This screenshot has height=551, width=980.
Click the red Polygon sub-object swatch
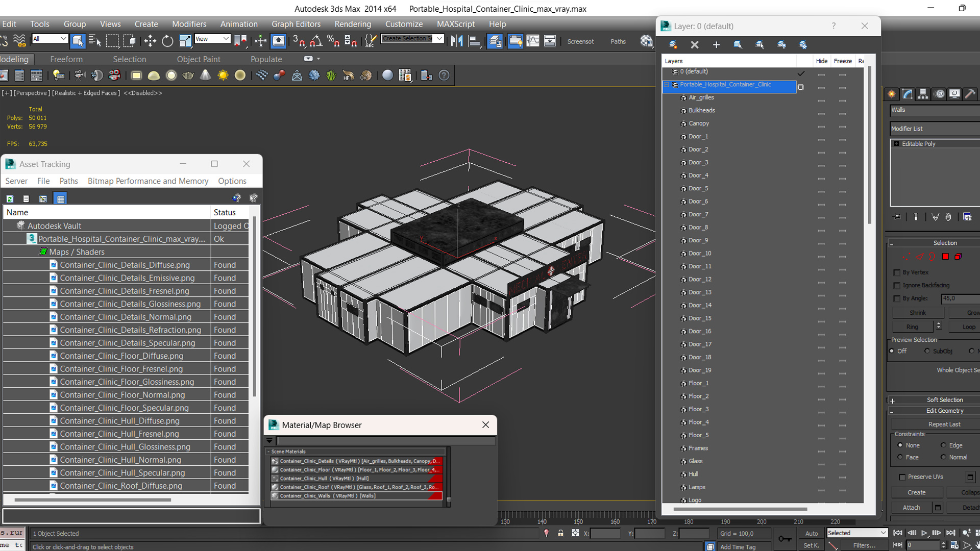click(945, 257)
